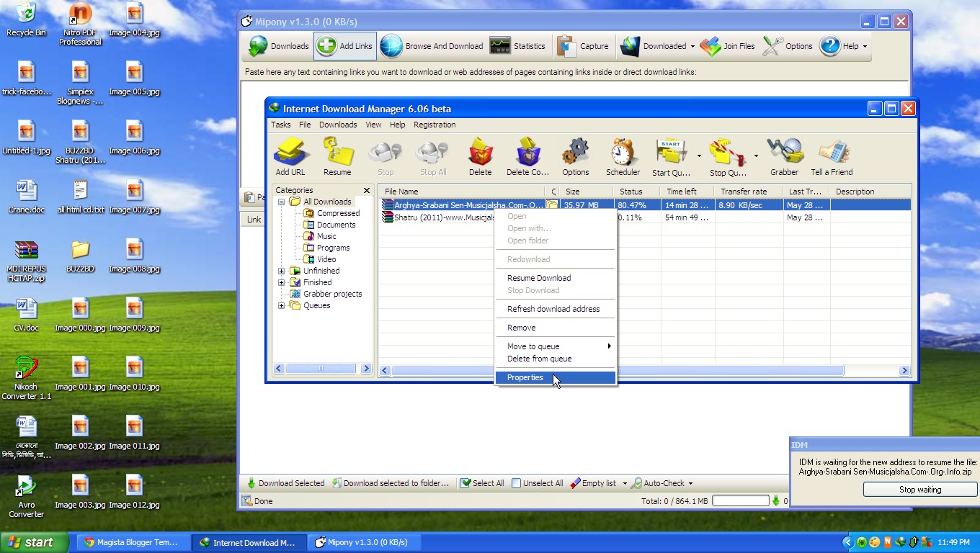The height and width of the screenshot is (553, 980).
Task: Select the BUZZBD folder on desktop
Action: [x=80, y=256]
